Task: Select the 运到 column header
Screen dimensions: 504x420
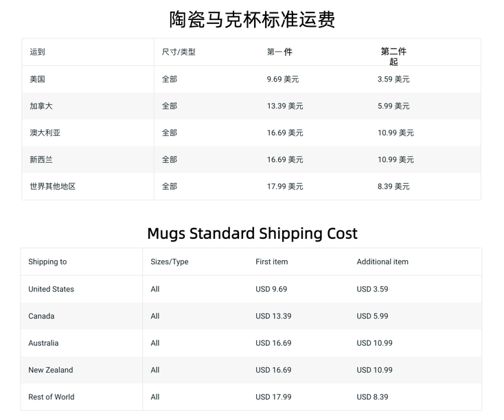Action: (37, 52)
